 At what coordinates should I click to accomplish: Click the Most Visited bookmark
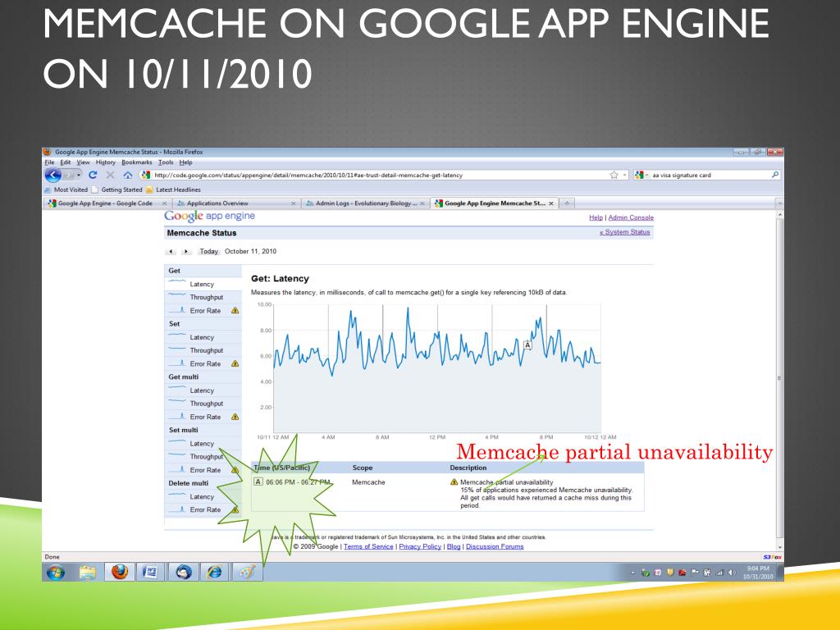66,189
